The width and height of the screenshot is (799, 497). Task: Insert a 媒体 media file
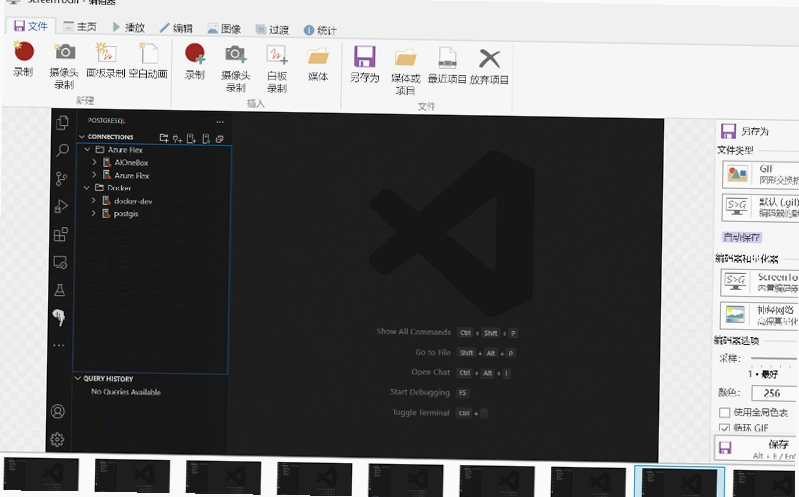coord(318,64)
